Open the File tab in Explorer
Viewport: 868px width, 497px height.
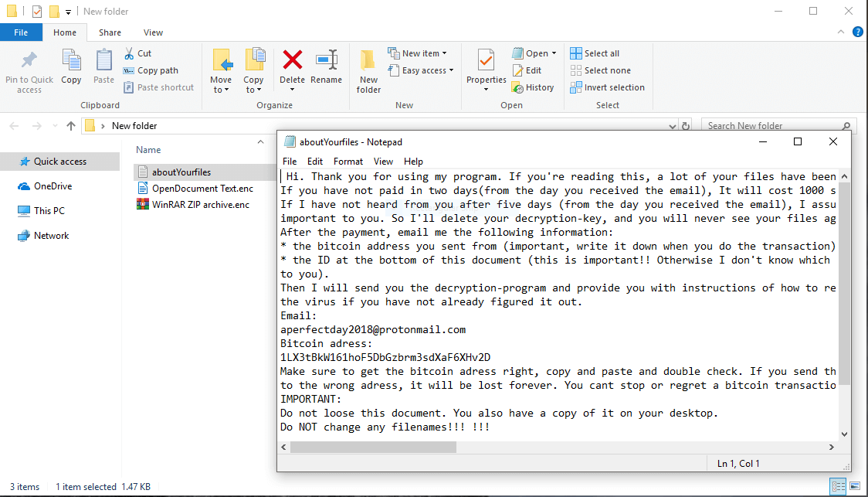click(x=21, y=32)
